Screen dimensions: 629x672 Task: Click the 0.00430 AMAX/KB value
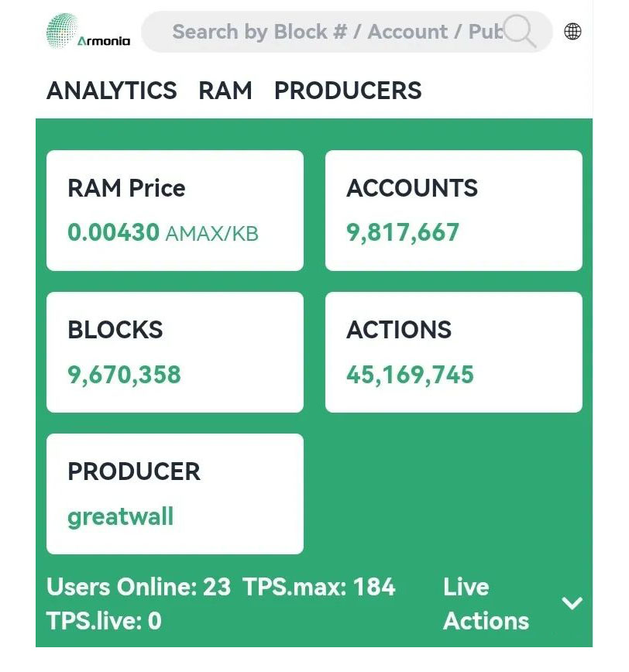pyautogui.click(x=163, y=232)
